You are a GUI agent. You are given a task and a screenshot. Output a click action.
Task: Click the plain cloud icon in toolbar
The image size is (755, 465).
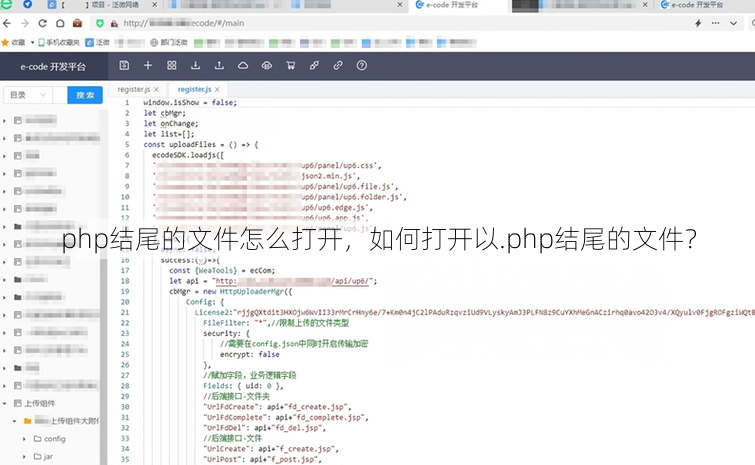243,65
